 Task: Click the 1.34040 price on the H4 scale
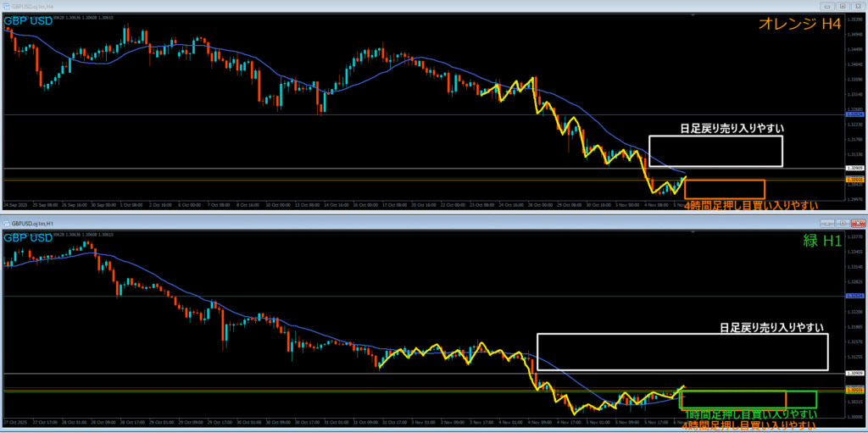[854, 64]
